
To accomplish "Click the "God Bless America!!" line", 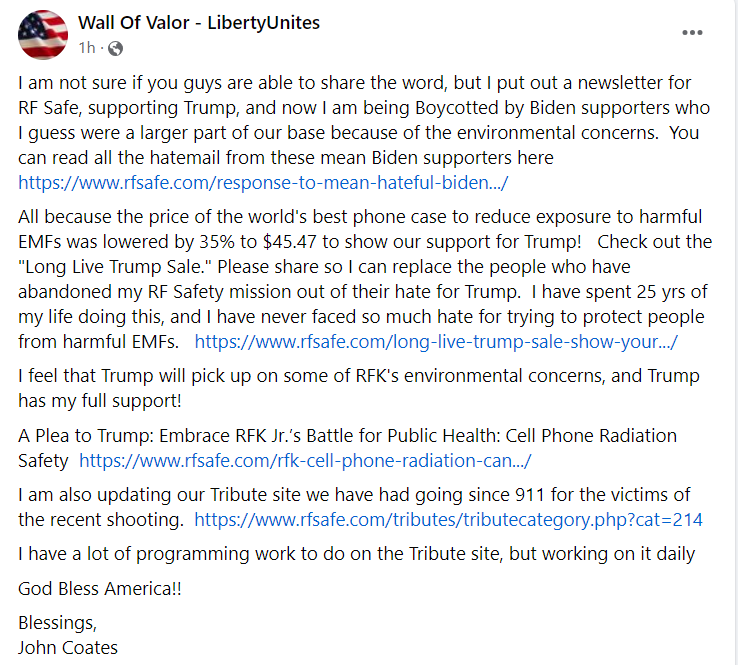I will click(x=100, y=588).
